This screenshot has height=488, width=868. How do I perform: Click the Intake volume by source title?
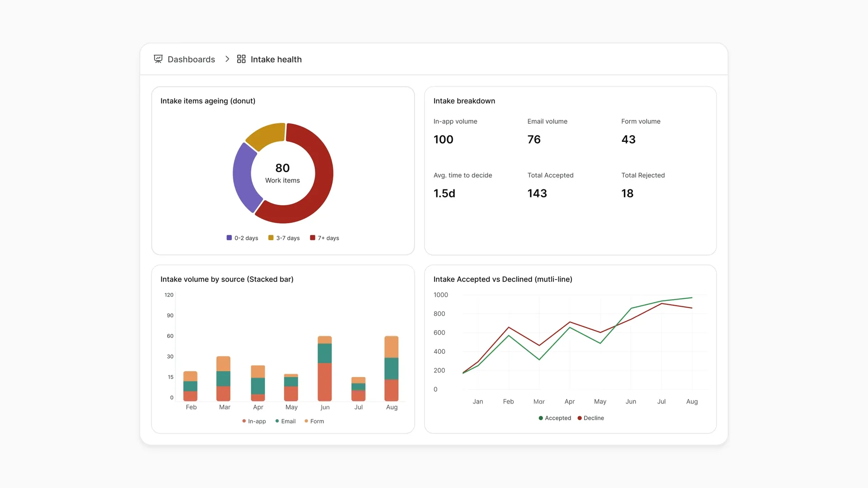pos(227,279)
